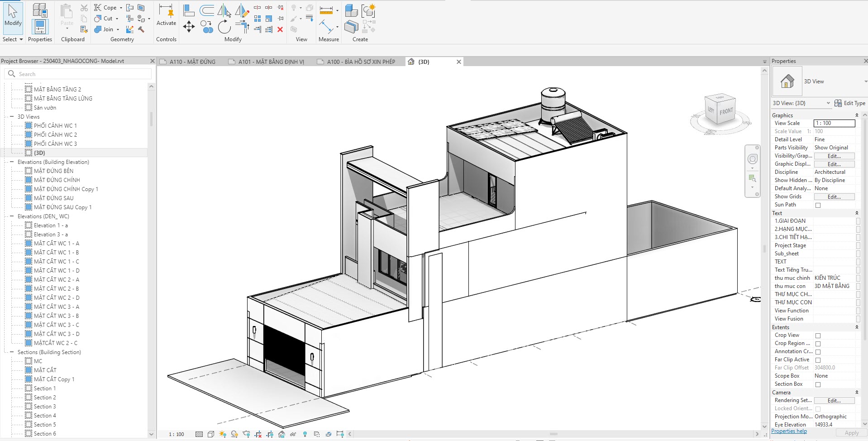
Task: Click Detail Level icon in view control bar
Action: (x=199, y=434)
